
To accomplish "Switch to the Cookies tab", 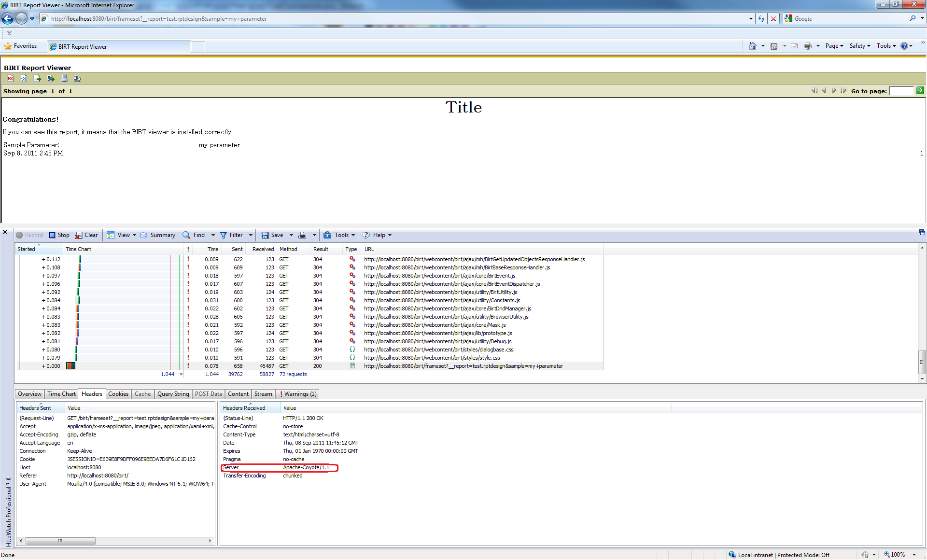I will (x=118, y=394).
